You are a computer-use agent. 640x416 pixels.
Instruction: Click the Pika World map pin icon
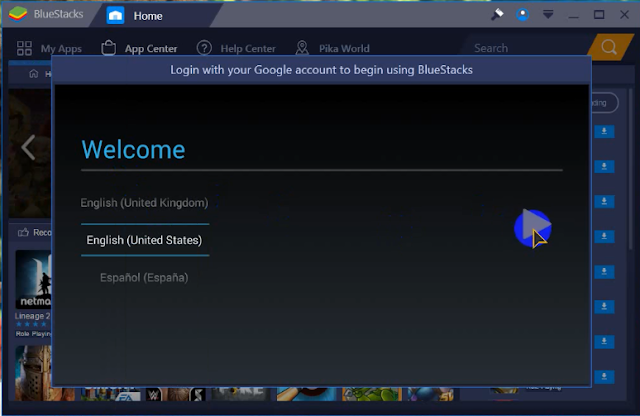[302, 48]
